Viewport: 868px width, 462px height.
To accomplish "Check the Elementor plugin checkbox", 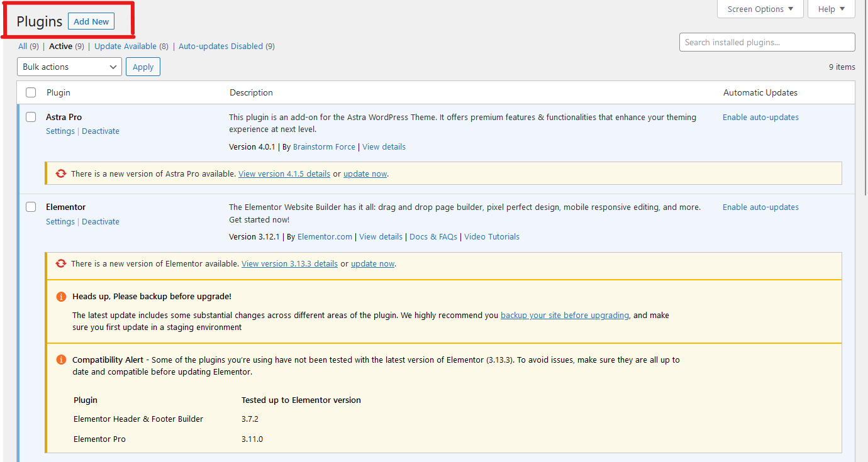I will tap(31, 207).
